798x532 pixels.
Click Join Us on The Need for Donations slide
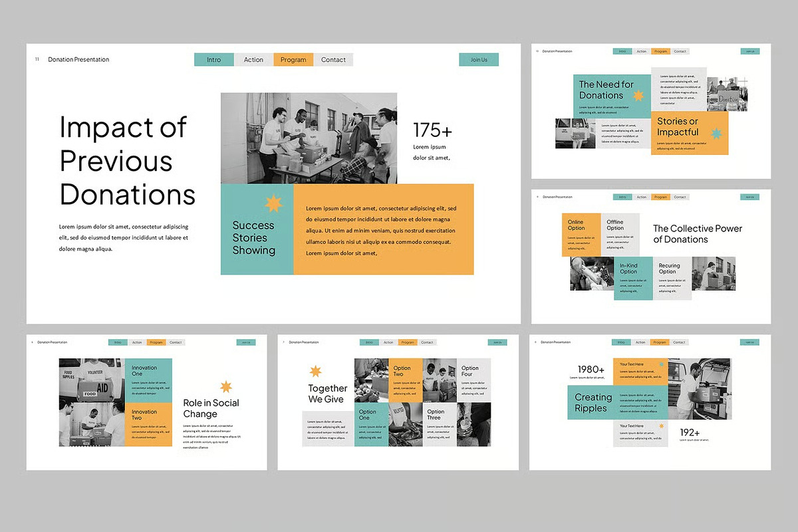pos(750,51)
